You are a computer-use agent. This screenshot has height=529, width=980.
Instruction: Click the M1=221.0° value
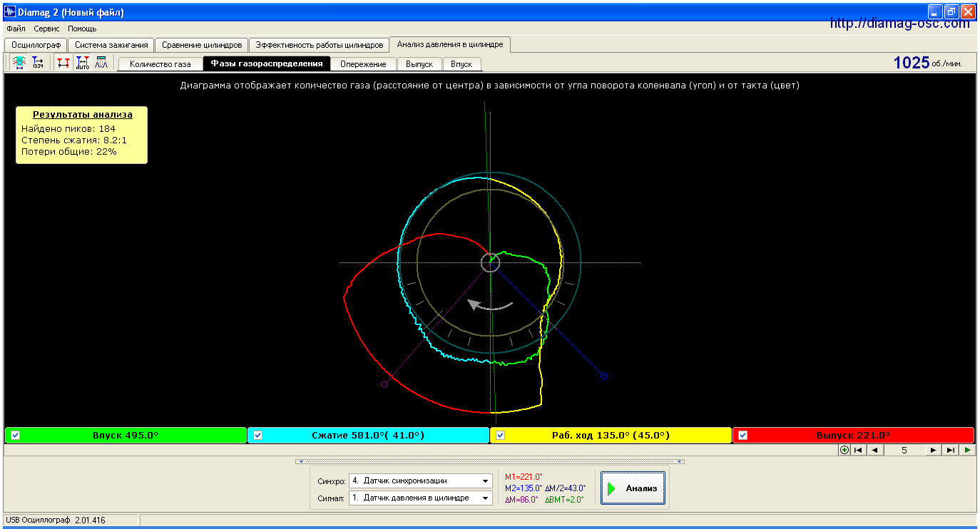tap(524, 477)
